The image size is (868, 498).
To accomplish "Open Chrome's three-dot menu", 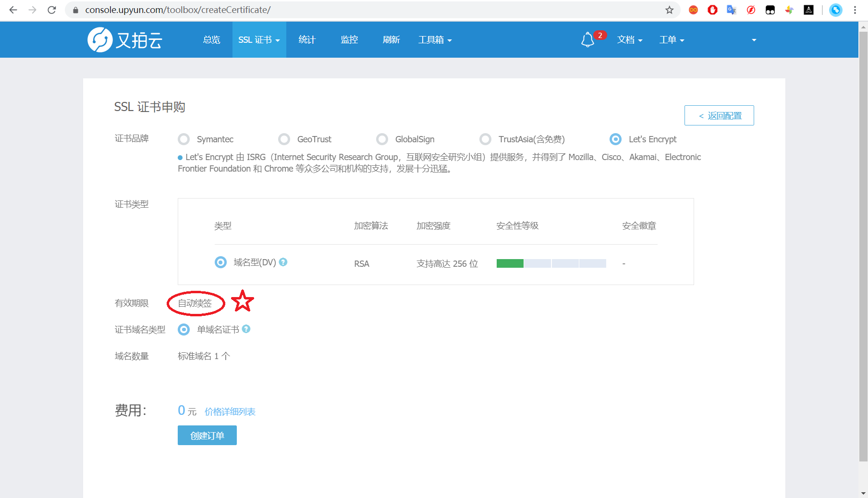I will (855, 10).
